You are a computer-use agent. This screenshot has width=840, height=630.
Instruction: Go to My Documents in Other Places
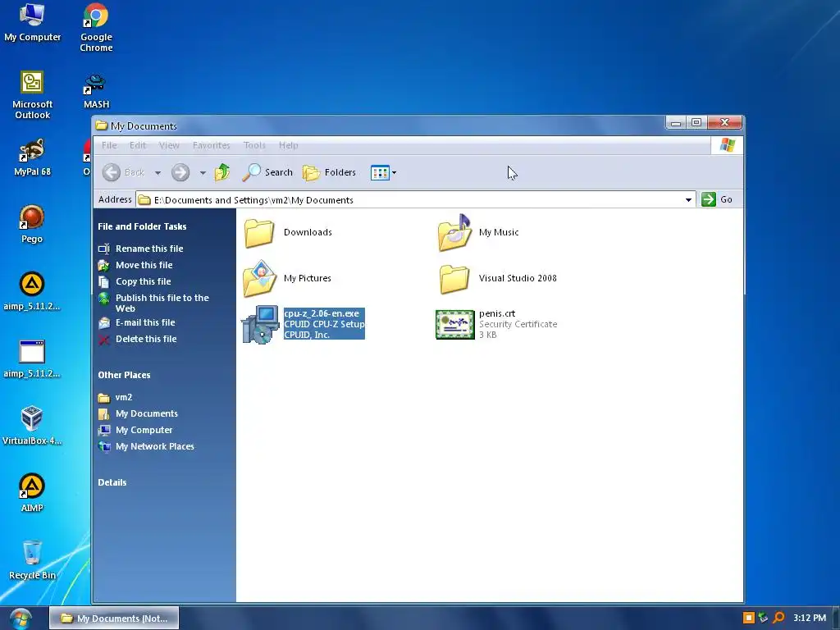138,414
